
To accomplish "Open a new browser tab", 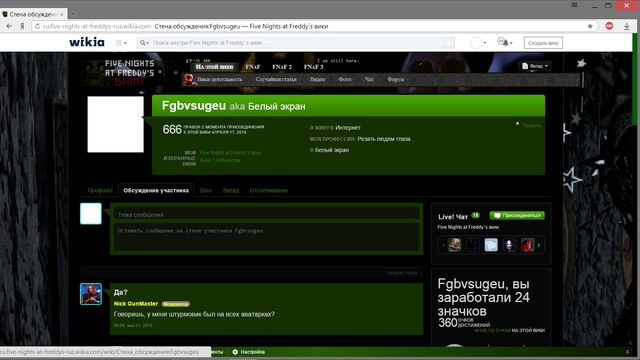I will [73, 14].
